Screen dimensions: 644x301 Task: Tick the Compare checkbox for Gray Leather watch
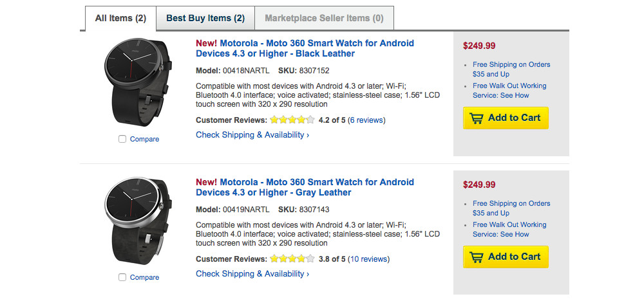(122, 278)
